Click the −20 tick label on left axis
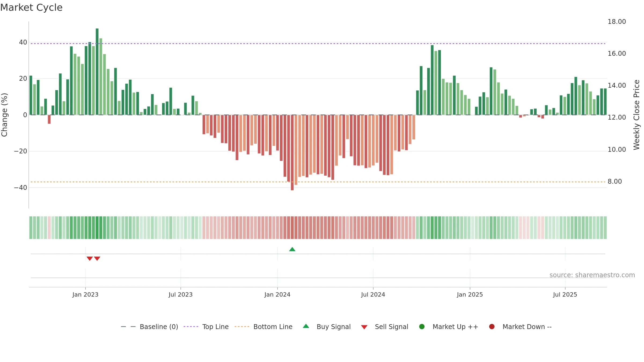644x362 pixels. pyautogui.click(x=21, y=151)
